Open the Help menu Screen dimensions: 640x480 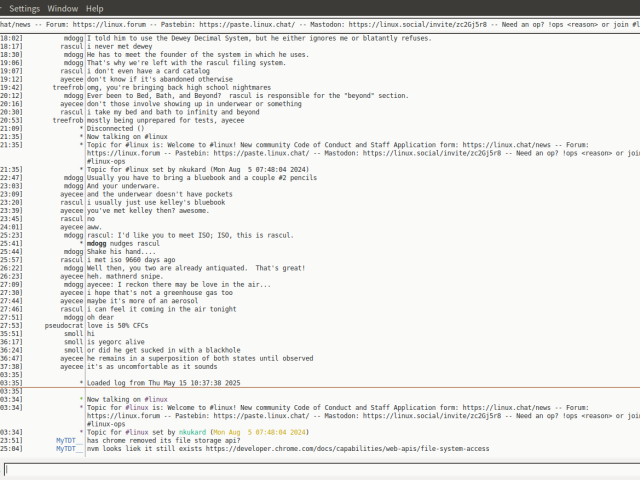98,7
